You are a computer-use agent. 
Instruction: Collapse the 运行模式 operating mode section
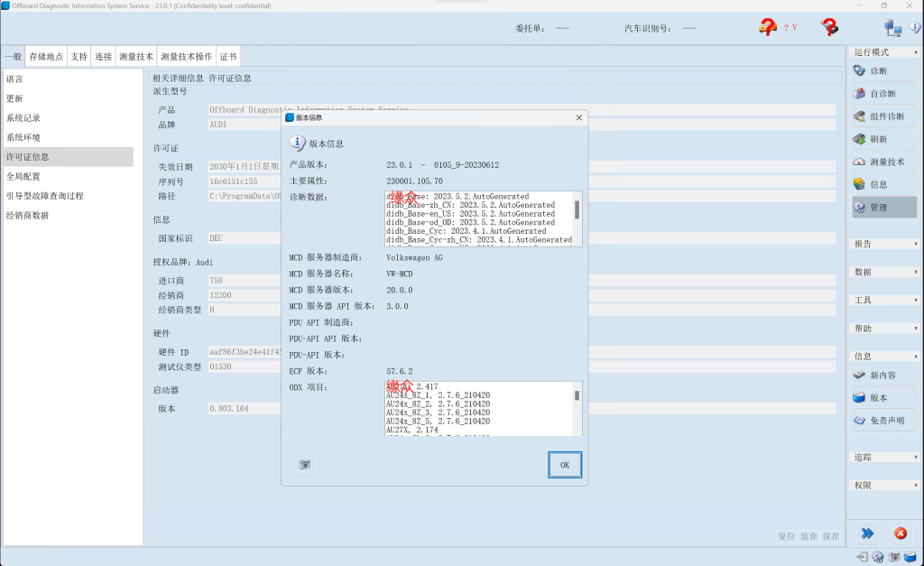pyautogui.click(x=883, y=52)
